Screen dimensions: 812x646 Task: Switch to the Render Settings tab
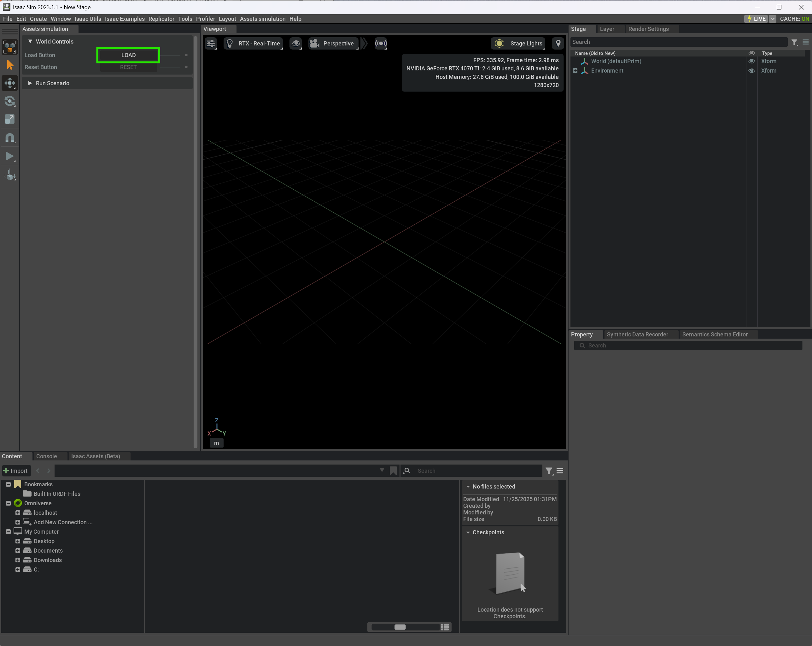648,29
